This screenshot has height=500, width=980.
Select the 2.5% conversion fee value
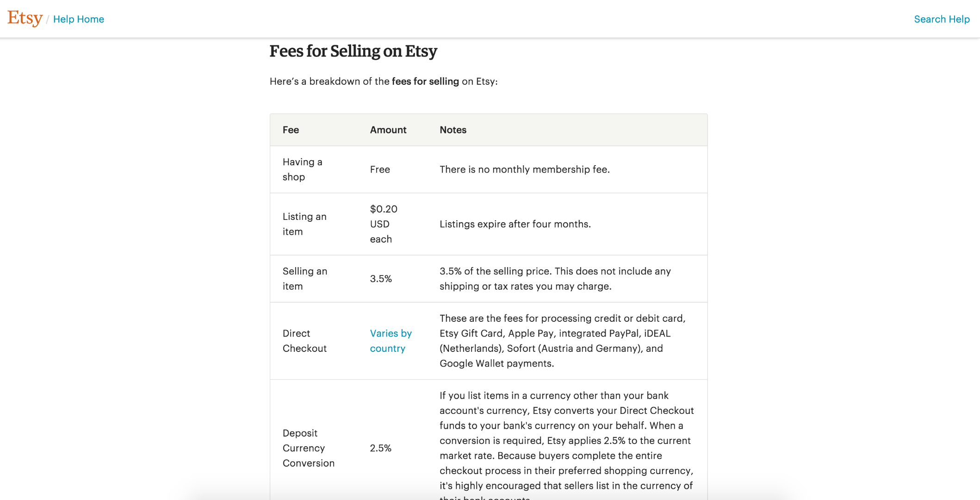[x=380, y=448]
